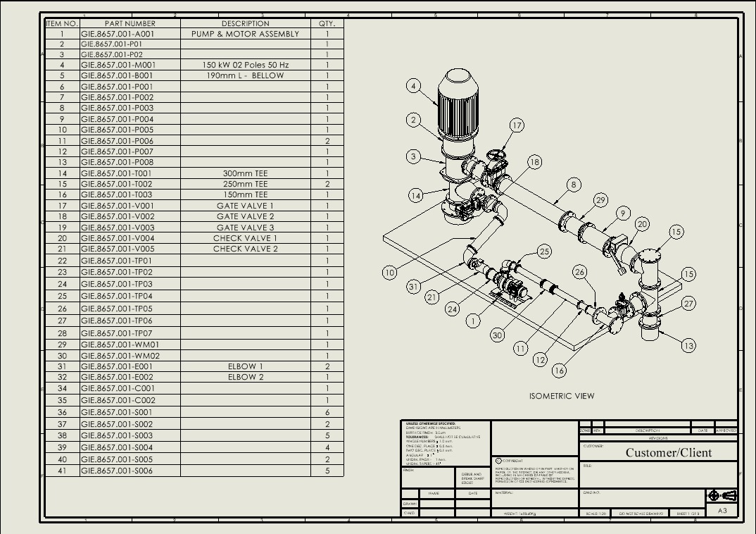The height and width of the screenshot is (534, 756).
Task: Select balloon 20 near the check valve
Action: [x=641, y=224]
